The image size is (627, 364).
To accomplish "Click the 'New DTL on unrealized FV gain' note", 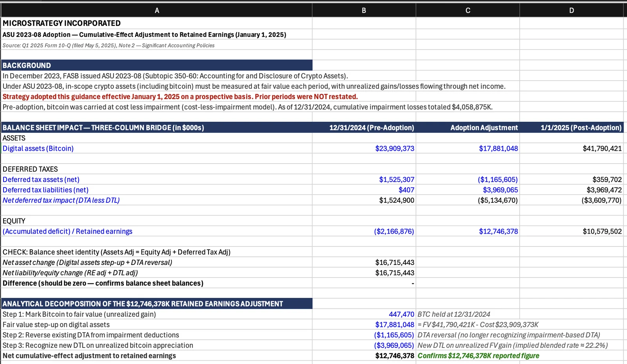I will click(513, 345).
